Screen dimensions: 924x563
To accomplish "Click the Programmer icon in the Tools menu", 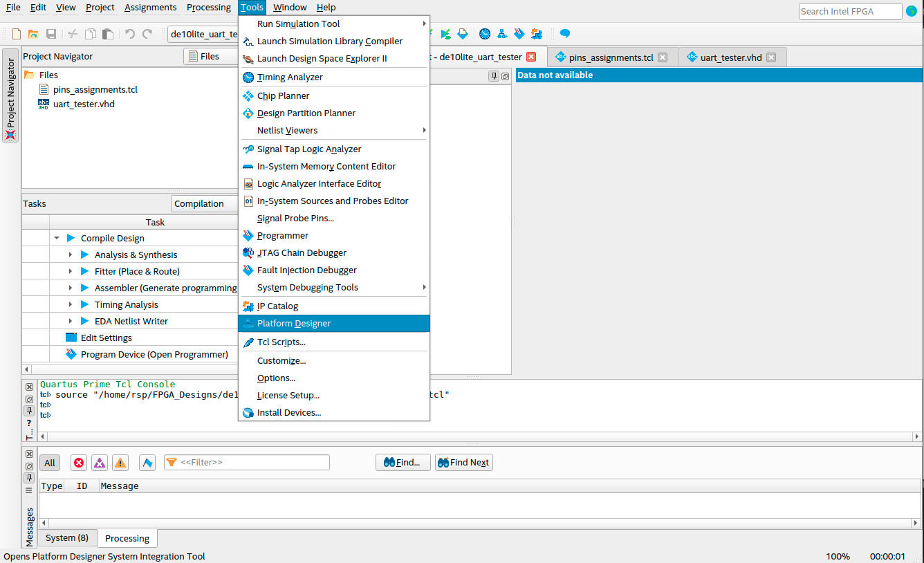I will tap(248, 236).
